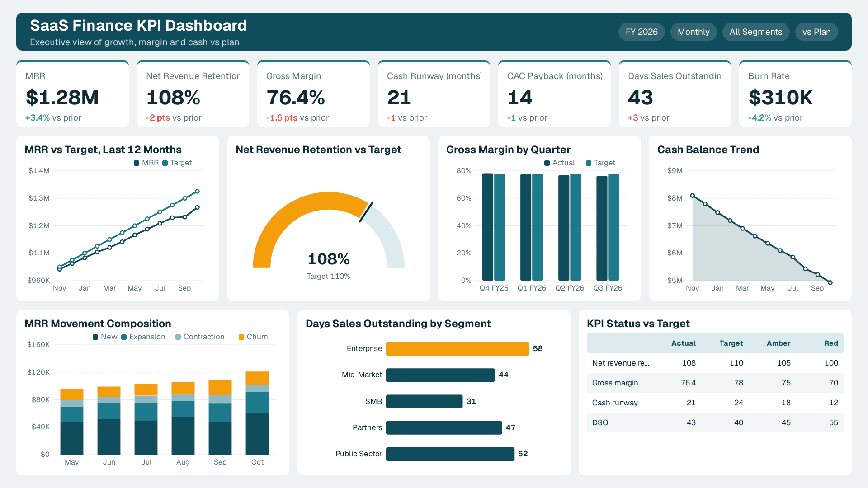
Task: Click the Q4 FY25 actual gross margin bar
Action: point(488,227)
